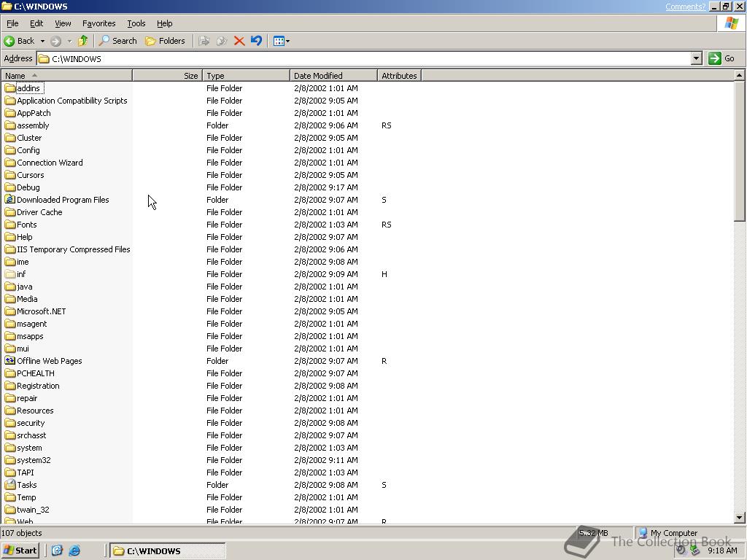Open the Tools menu
This screenshot has height=560, width=747.
[x=136, y=23]
